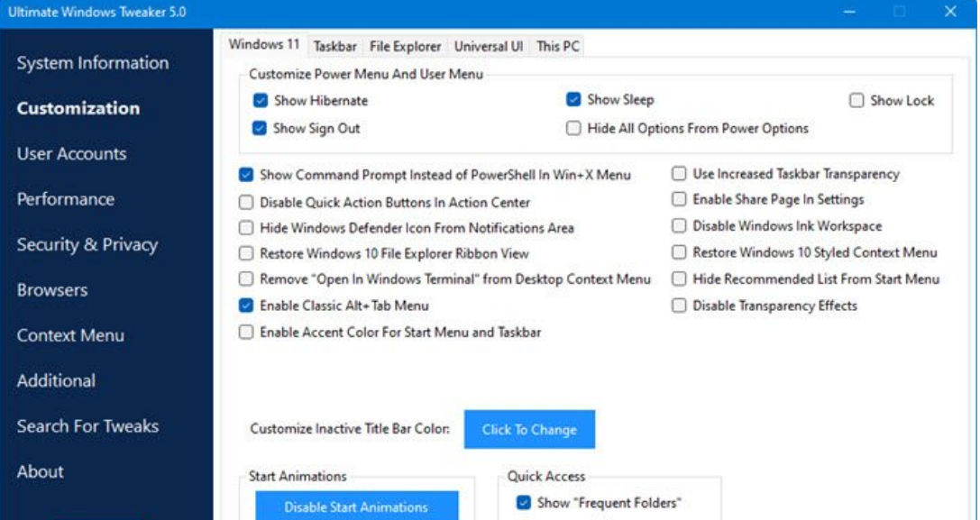Check Hide All Options From Power Options
This screenshot has height=520, width=980.
pyautogui.click(x=573, y=128)
